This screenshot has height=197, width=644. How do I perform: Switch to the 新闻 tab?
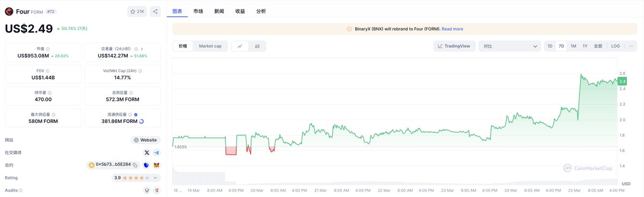tap(219, 11)
